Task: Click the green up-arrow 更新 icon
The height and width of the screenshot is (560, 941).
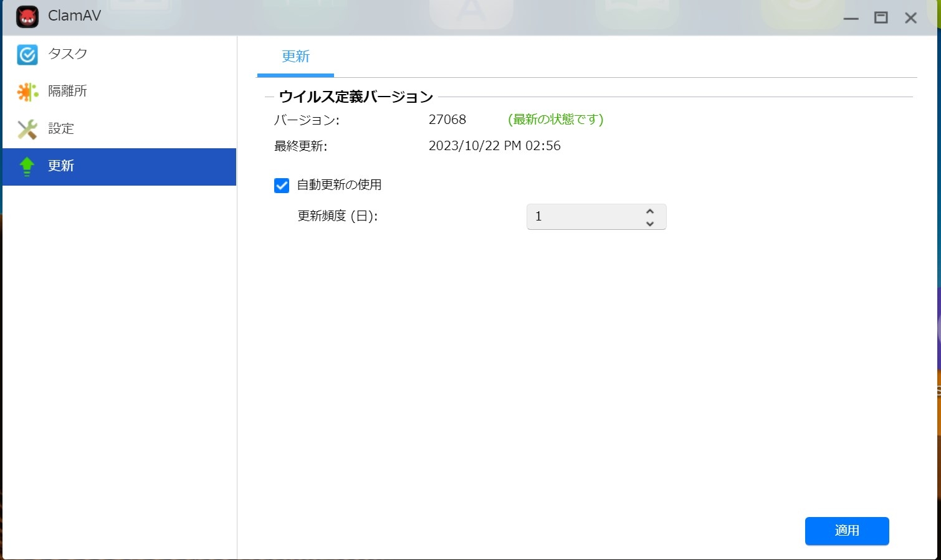Action: tap(27, 166)
